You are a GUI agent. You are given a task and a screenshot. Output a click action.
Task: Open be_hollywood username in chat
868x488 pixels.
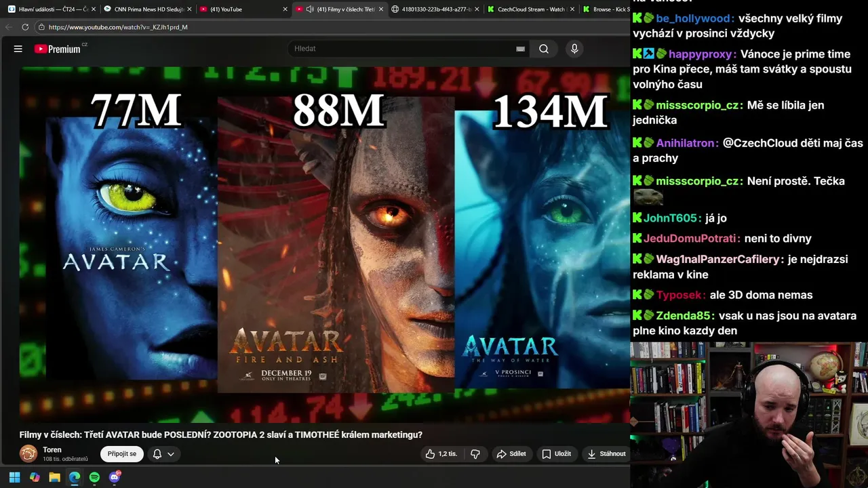point(694,18)
